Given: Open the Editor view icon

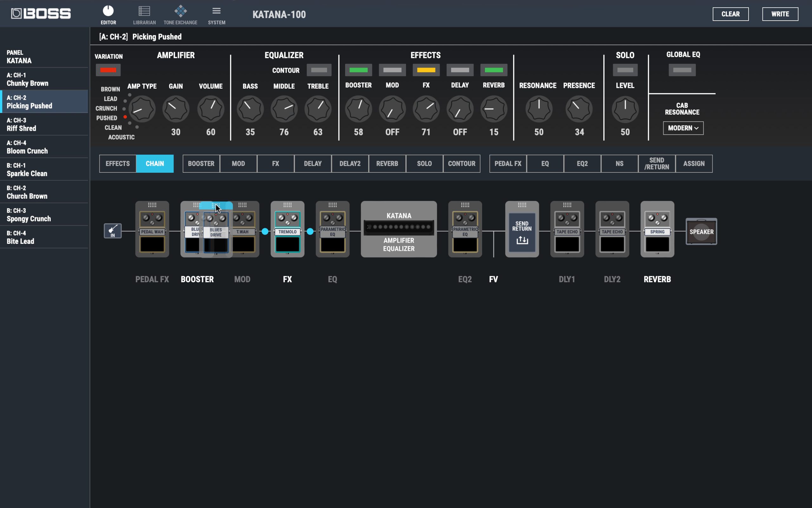Looking at the screenshot, I should [x=108, y=15].
